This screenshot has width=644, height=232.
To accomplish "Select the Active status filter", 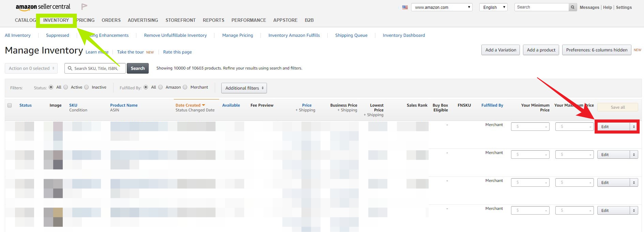I will tap(66, 87).
